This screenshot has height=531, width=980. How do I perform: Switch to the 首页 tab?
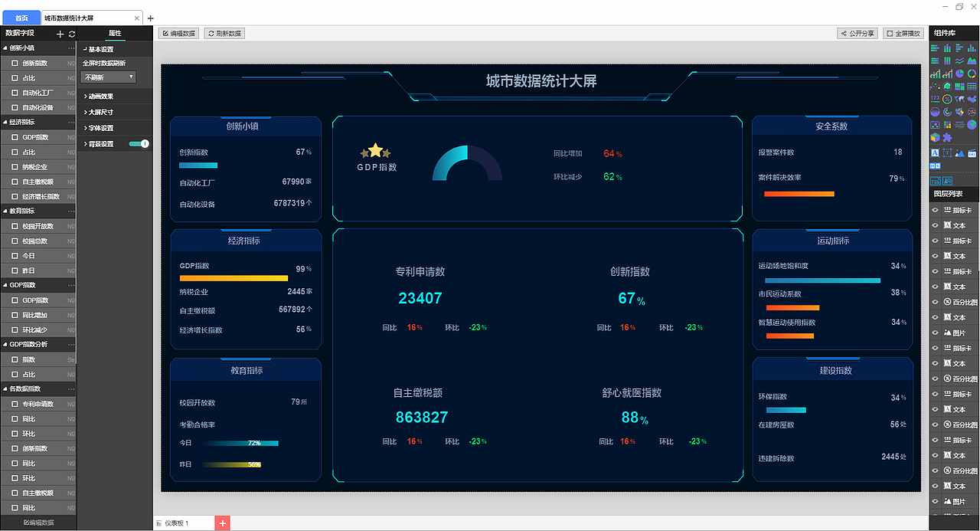[x=21, y=18]
